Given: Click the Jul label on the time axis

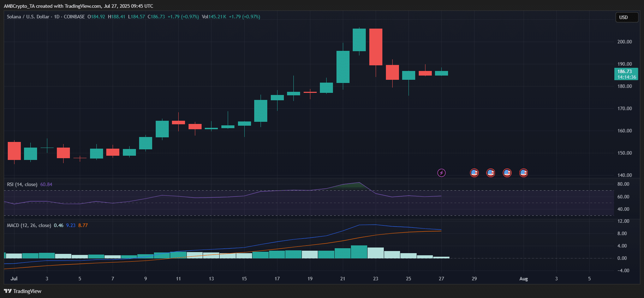Looking at the screenshot, I should click(x=14, y=279).
